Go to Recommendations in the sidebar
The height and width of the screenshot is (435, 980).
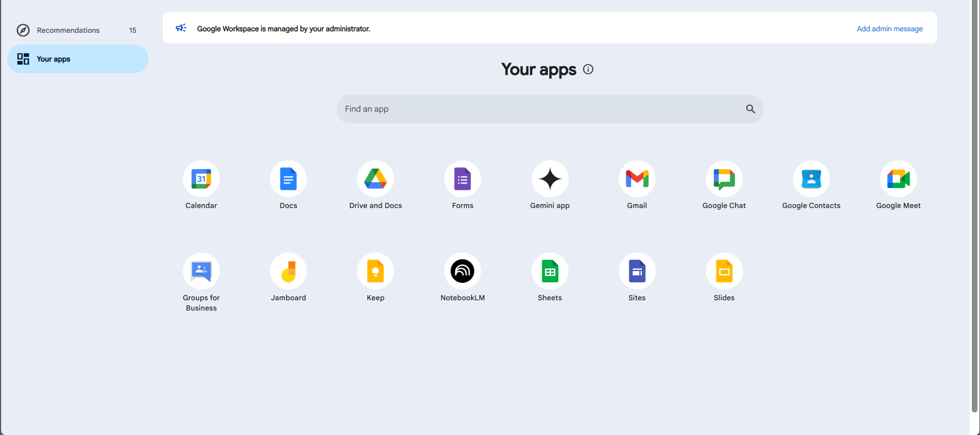pyautogui.click(x=68, y=30)
